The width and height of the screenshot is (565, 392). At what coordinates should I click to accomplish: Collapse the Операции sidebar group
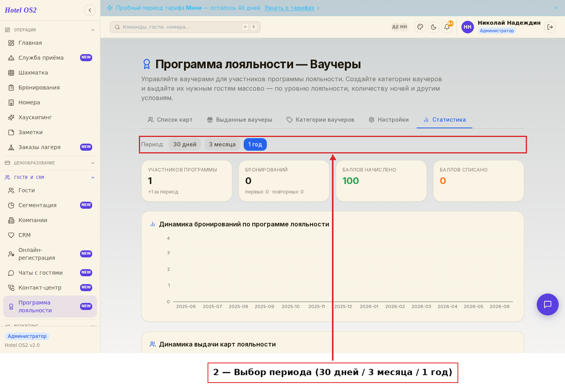(x=50, y=30)
